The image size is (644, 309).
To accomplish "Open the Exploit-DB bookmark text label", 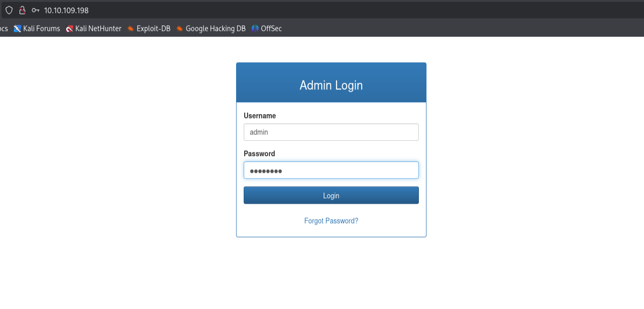I will tap(153, 29).
